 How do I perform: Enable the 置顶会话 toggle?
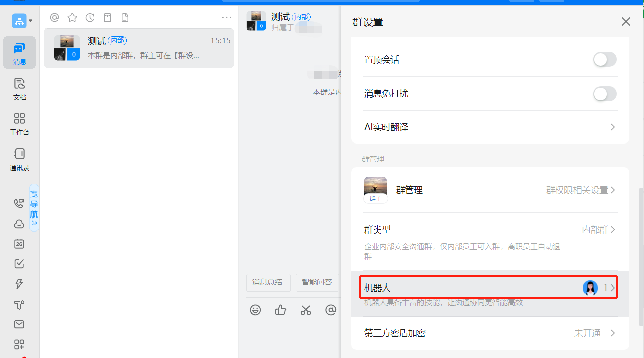(x=604, y=60)
